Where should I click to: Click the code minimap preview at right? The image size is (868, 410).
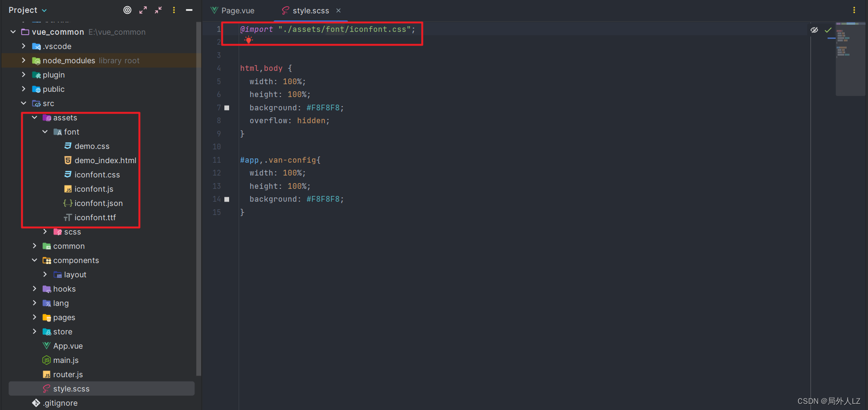(850, 59)
